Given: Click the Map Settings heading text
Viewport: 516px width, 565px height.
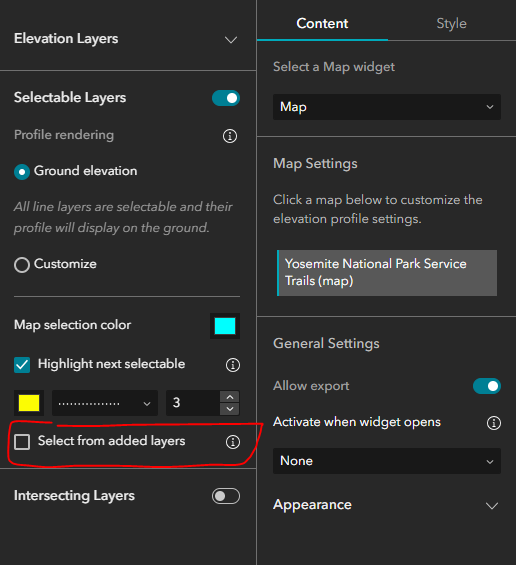Looking at the screenshot, I should click(315, 164).
